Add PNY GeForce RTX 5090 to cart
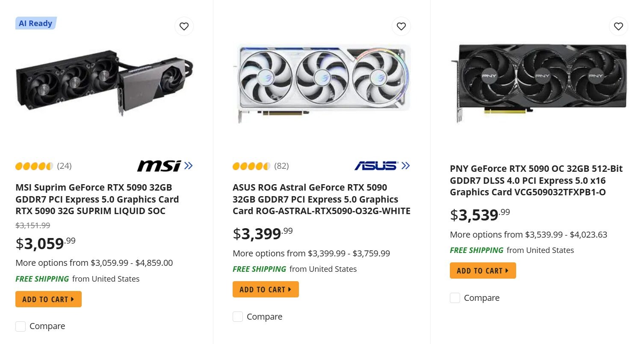The height and width of the screenshot is (344, 644). coord(483,270)
